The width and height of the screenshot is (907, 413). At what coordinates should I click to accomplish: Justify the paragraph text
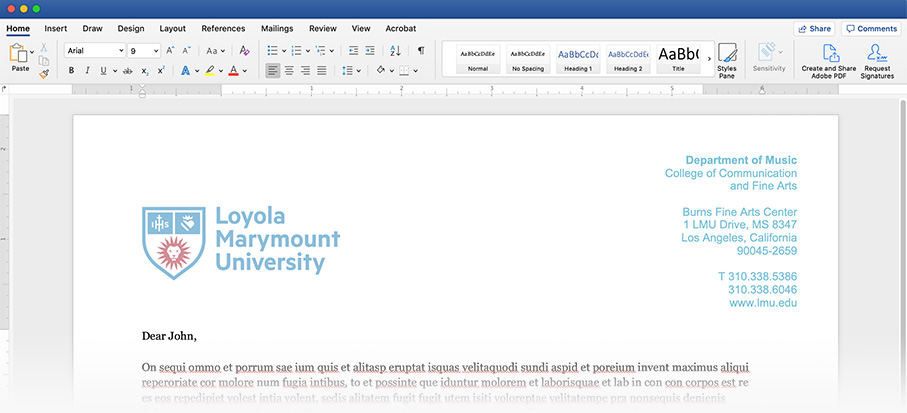click(322, 71)
